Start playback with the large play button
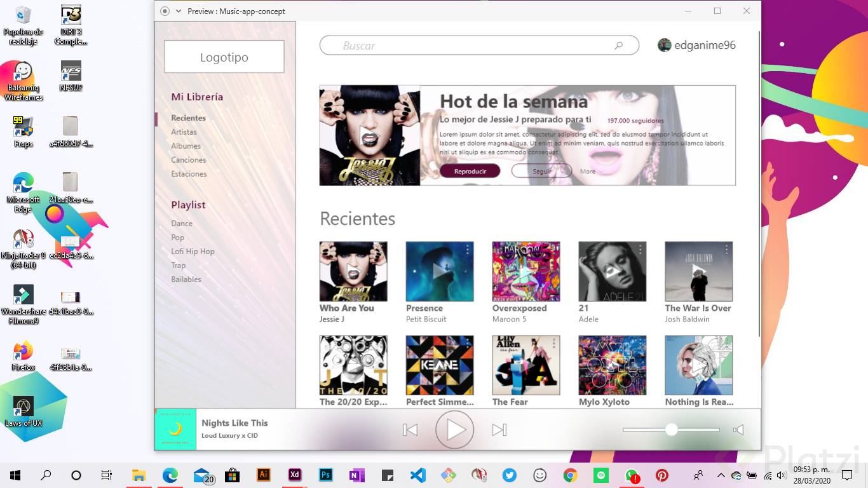This screenshot has height=488, width=868. pyautogui.click(x=455, y=430)
